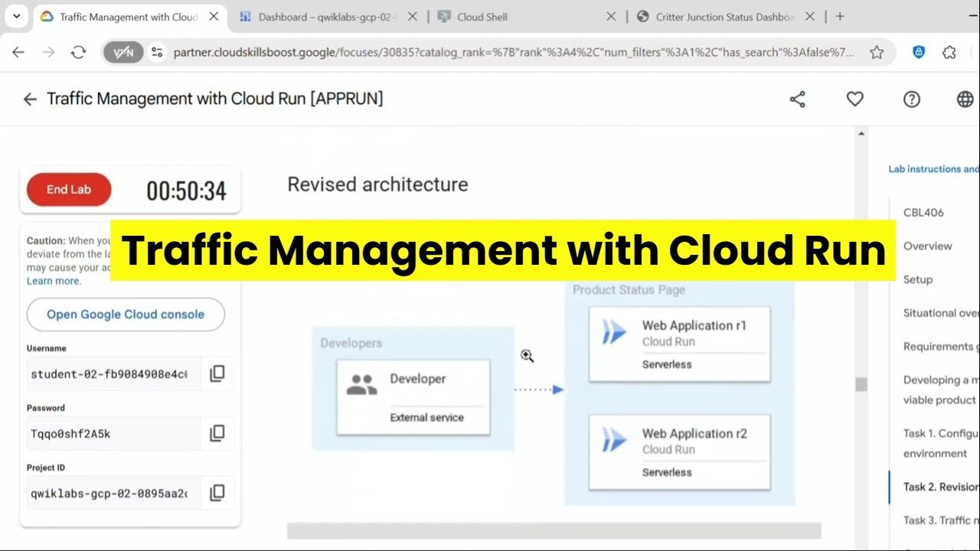Share this lab
Image resolution: width=980 pixels, height=551 pixels.
coord(798,99)
